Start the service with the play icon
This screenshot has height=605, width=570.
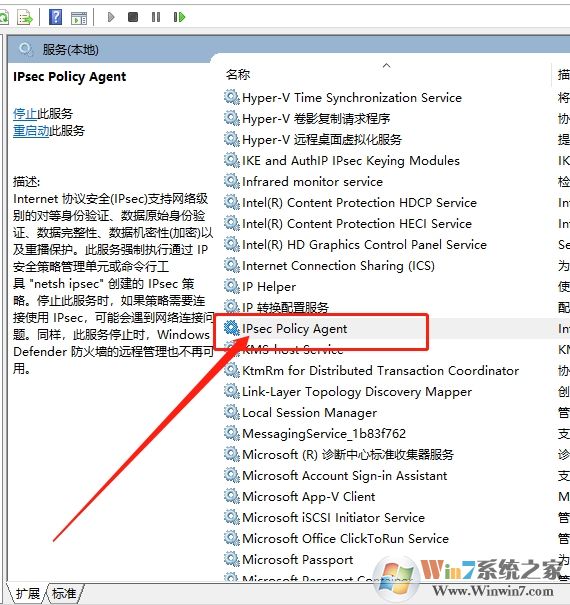click(x=111, y=17)
